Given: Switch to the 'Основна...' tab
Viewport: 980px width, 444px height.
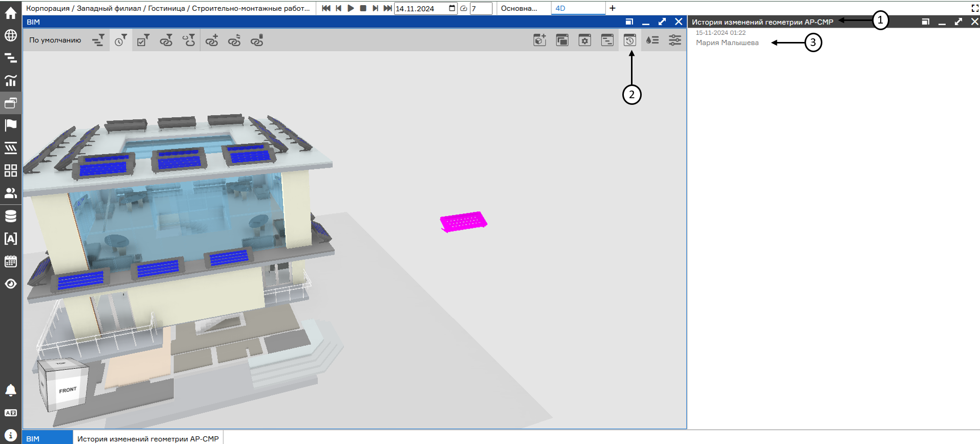Looking at the screenshot, I should pos(519,8).
